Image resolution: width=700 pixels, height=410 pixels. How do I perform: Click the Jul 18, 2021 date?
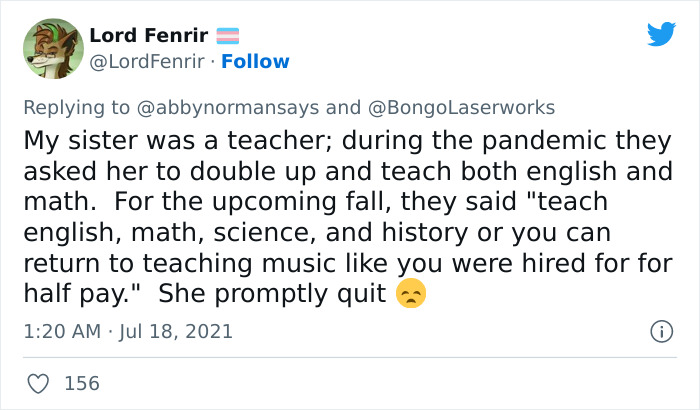click(x=179, y=331)
